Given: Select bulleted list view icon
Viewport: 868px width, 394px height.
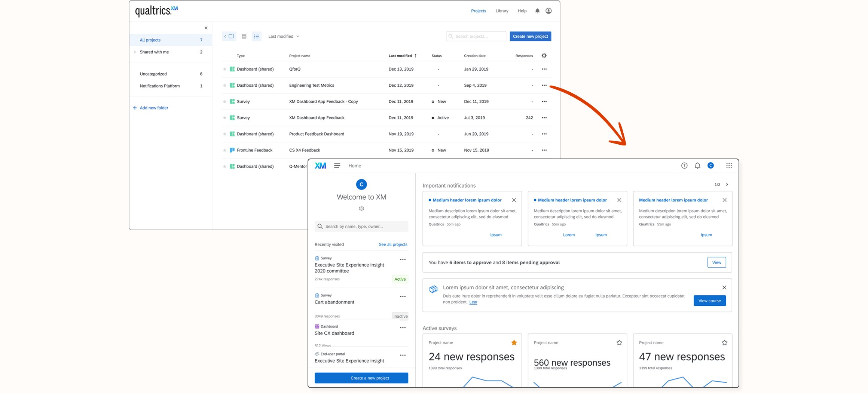Looking at the screenshot, I should tap(257, 36).
